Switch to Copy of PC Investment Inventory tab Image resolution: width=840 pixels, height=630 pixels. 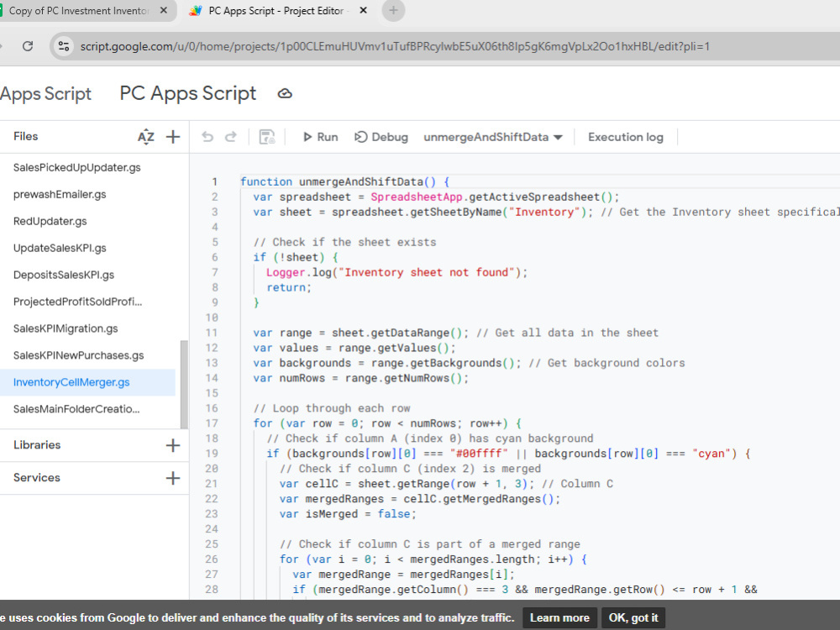coord(79,11)
